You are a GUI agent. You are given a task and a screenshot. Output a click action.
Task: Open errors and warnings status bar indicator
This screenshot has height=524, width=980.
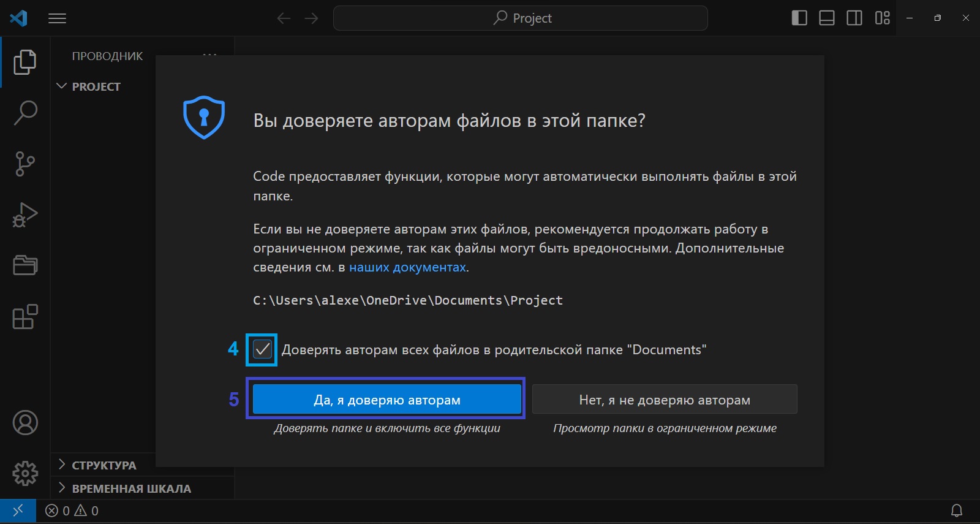pyautogui.click(x=72, y=511)
